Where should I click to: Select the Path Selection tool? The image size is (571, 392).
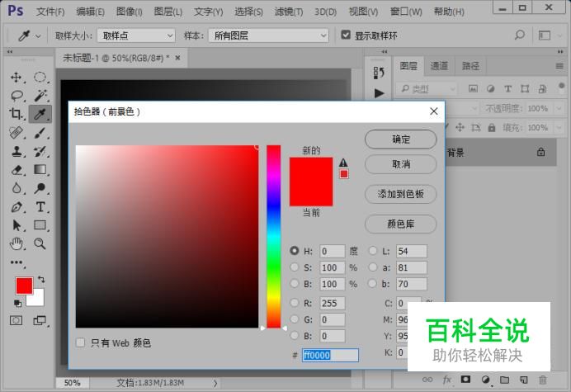[17, 225]
